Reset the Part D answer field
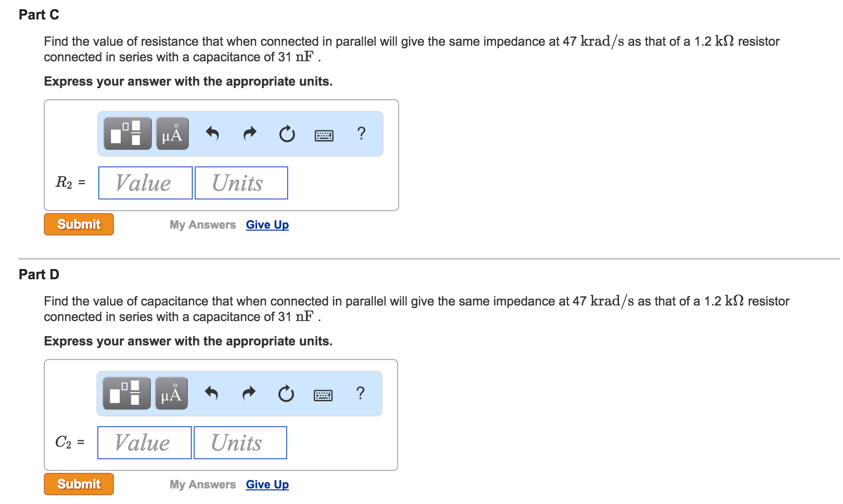Screen dimensions: 843x504 pos(285,394)
